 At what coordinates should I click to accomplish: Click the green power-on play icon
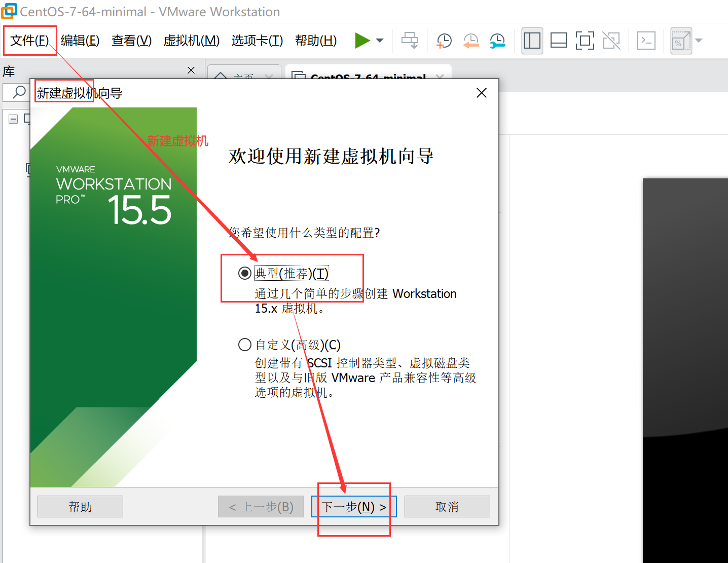pos(362,41)
